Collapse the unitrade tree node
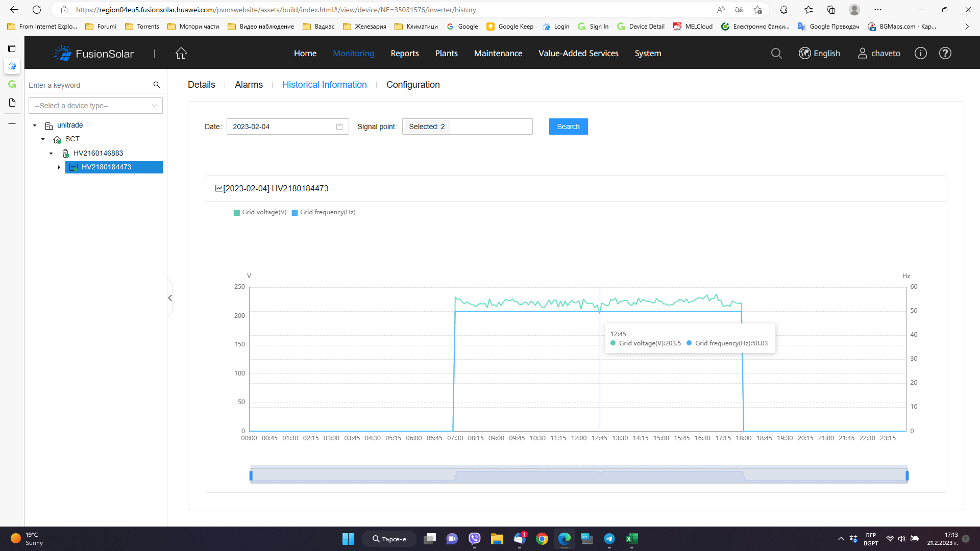Screen dimensions: 980x551 click(35, 125)
